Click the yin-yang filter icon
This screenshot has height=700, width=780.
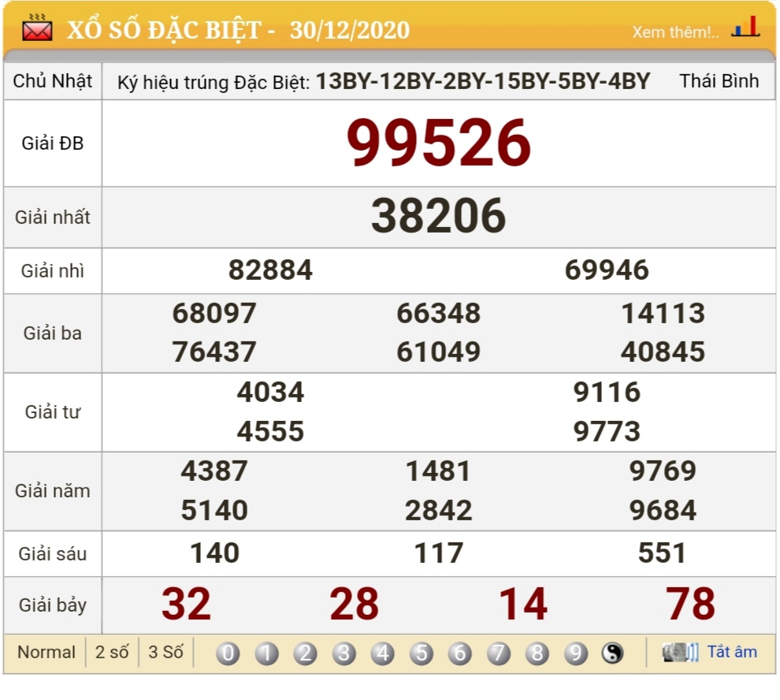pos(612,653)
